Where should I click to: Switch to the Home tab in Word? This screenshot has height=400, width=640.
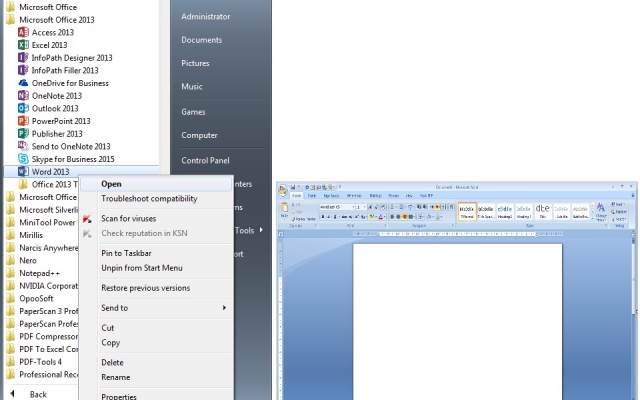click(297, 196)
